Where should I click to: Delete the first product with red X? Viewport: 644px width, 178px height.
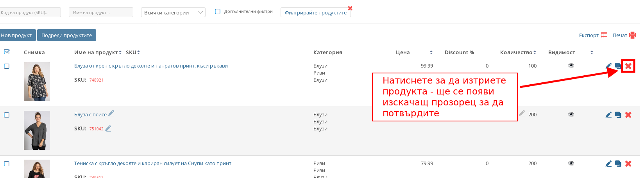tap(628, 66)
